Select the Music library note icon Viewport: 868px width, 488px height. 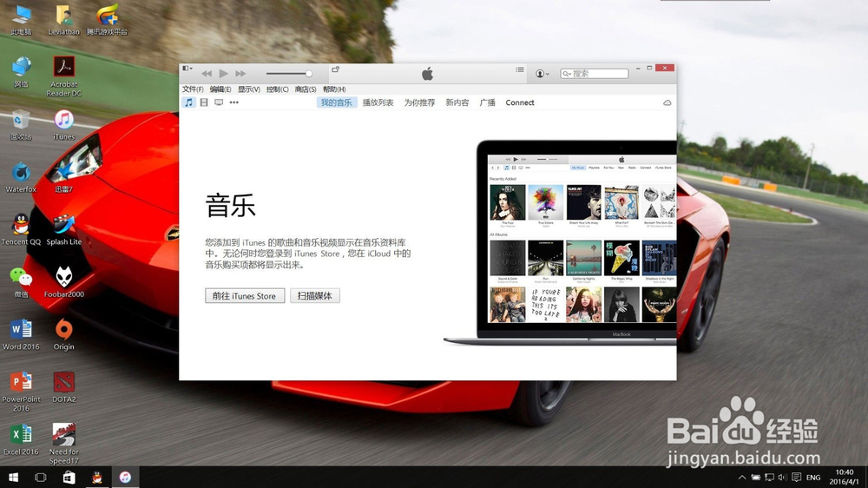click(x=188, y=102)
